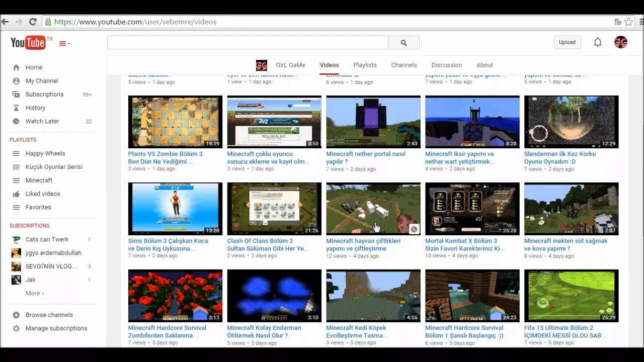Open the account avatar menu
Viewport: 644px width, 362px height.
click(620, 42)
